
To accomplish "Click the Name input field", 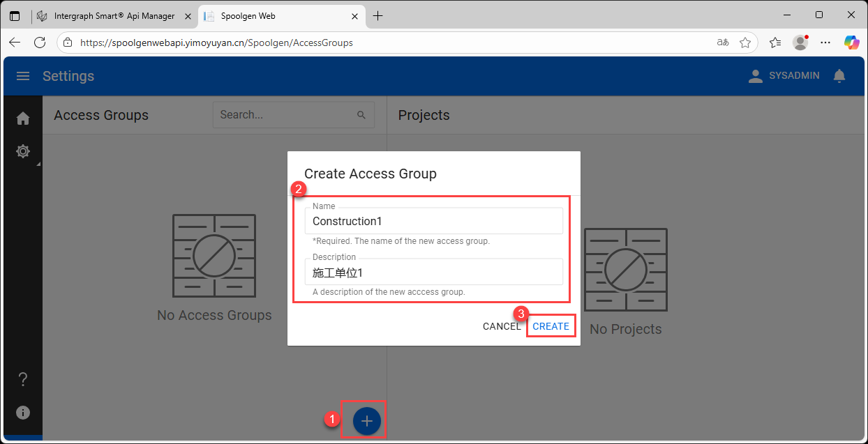I will tap(433, 222).
